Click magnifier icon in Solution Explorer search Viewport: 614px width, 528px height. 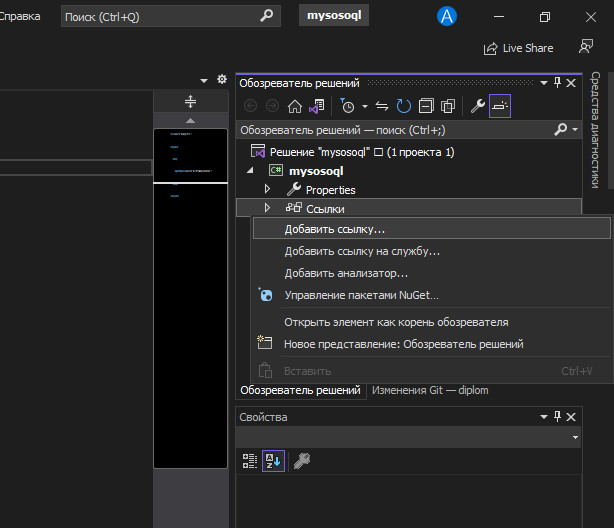[560, 129]
